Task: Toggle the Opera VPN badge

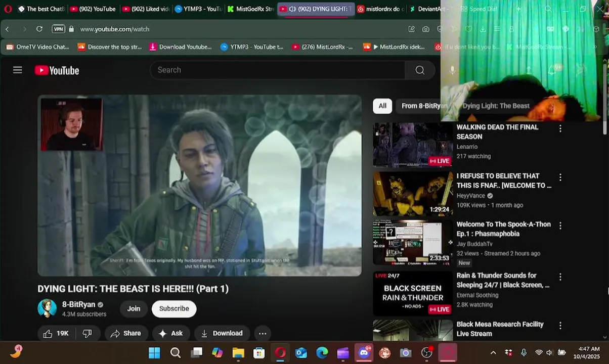Action: click(58, 29)
